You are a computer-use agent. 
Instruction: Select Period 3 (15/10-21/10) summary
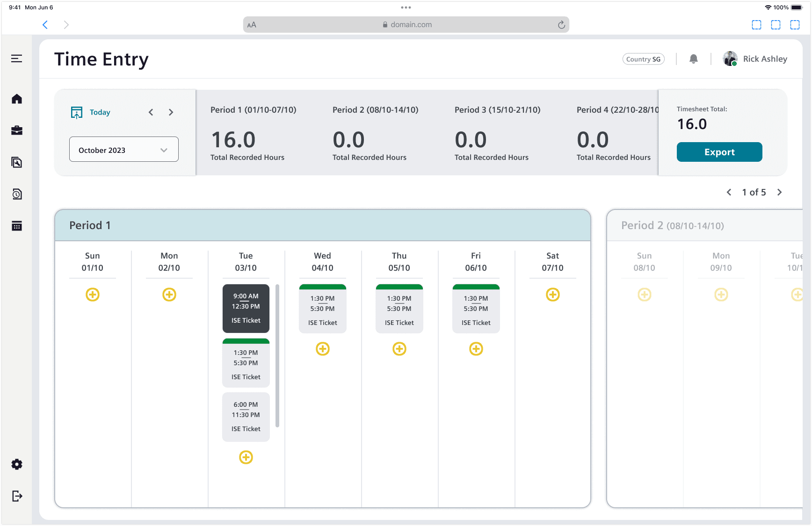[x=498, y=133]
